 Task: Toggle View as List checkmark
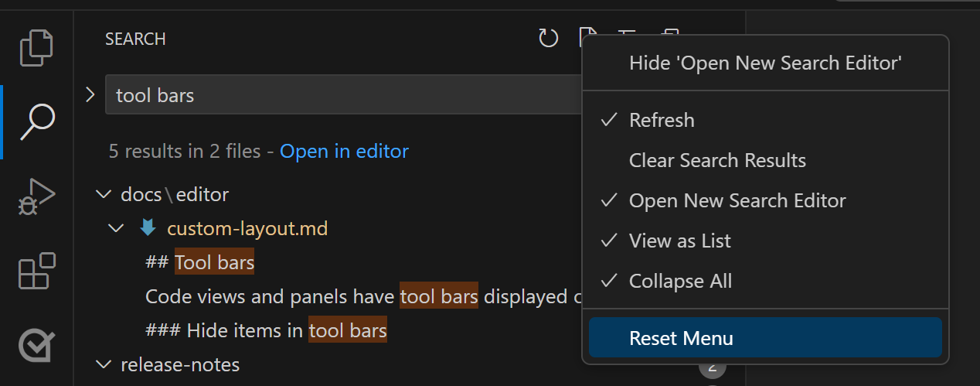679,241
